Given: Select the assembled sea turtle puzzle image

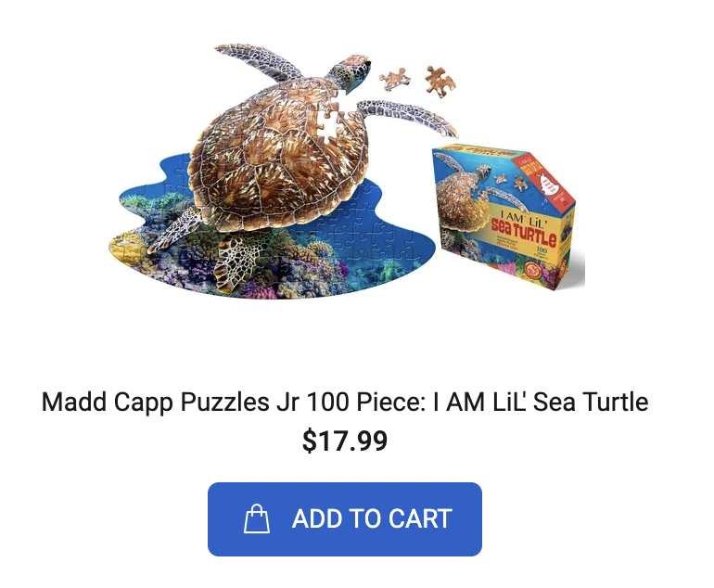Looking at the screenshot, I should point(283,172).
